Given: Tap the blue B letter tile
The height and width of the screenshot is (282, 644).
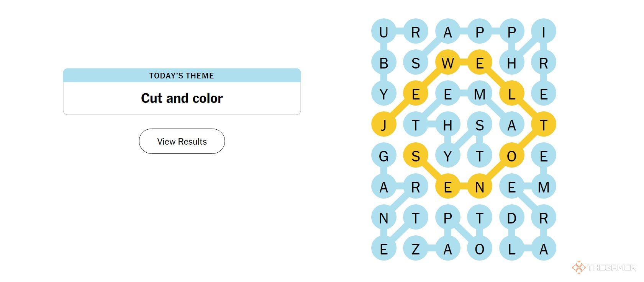Looking at the screenshot, I should (x=383, y=62).
